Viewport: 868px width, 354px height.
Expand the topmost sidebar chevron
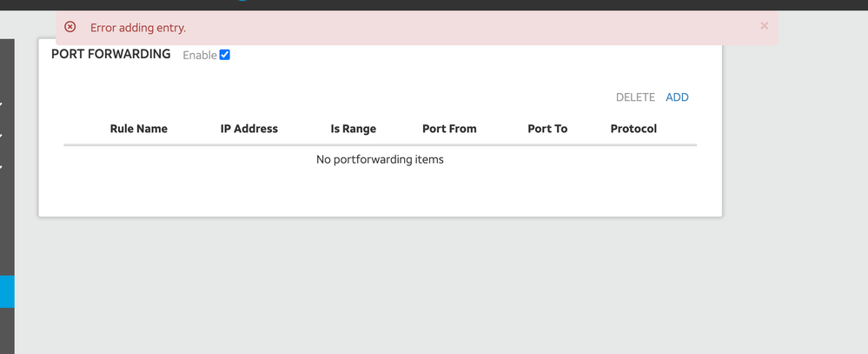tap(2, 105)
